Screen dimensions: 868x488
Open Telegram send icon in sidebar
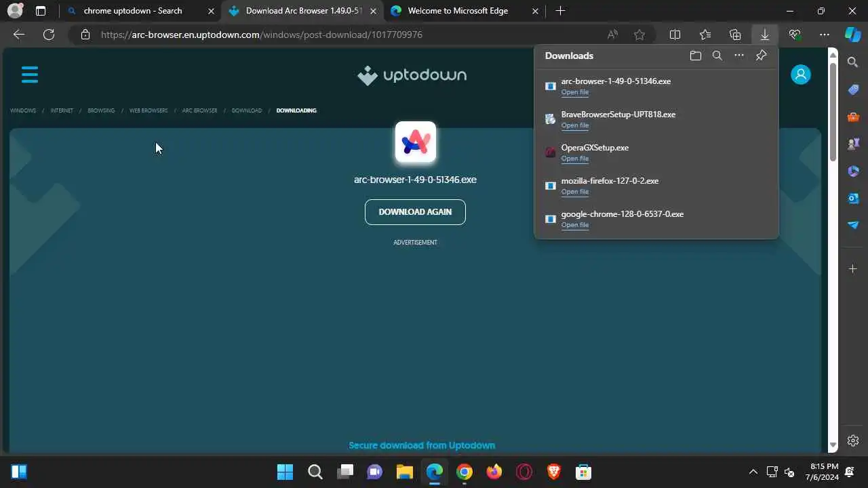point(853,225)
